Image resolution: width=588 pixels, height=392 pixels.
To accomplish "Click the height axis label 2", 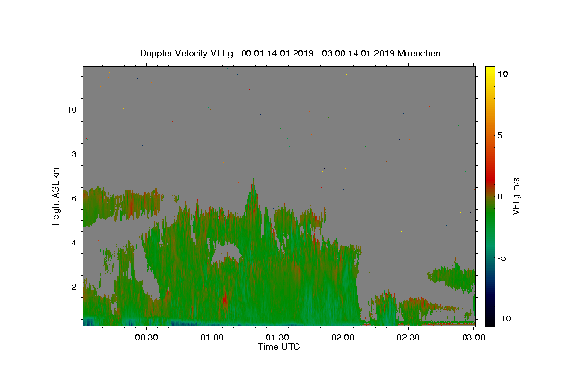I will point(73,287).
